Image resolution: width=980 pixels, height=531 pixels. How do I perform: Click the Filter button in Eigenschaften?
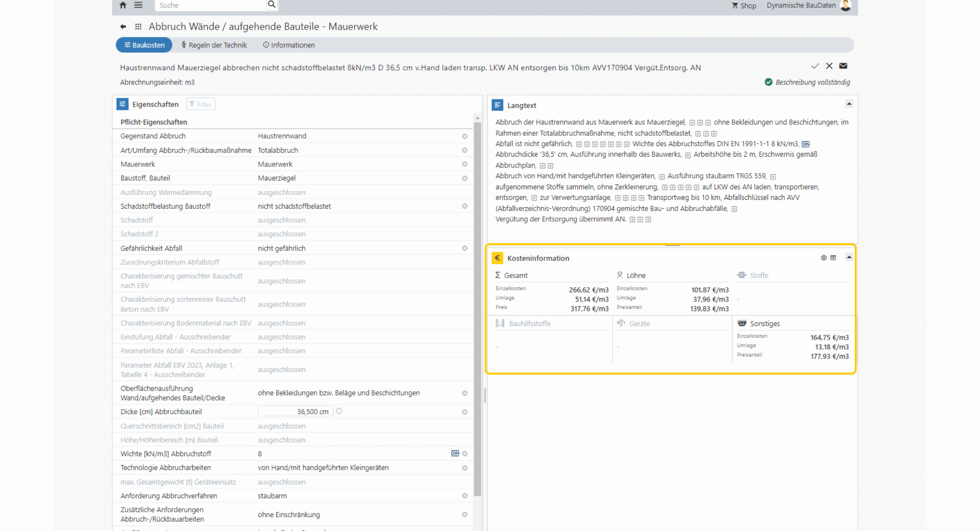201,104
